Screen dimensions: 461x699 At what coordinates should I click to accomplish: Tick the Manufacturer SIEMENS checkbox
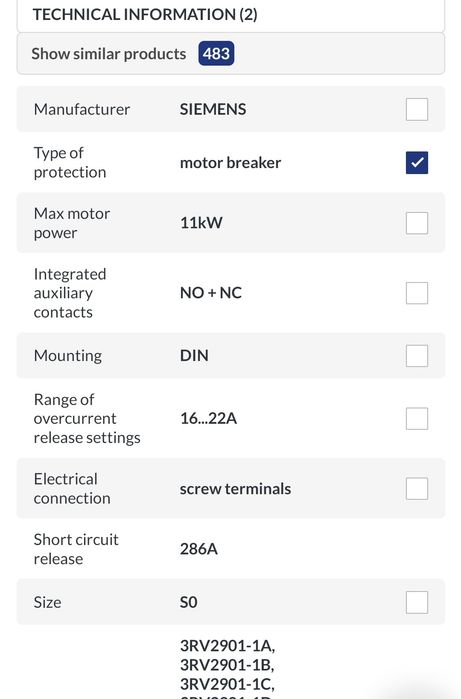coord(416,109)
